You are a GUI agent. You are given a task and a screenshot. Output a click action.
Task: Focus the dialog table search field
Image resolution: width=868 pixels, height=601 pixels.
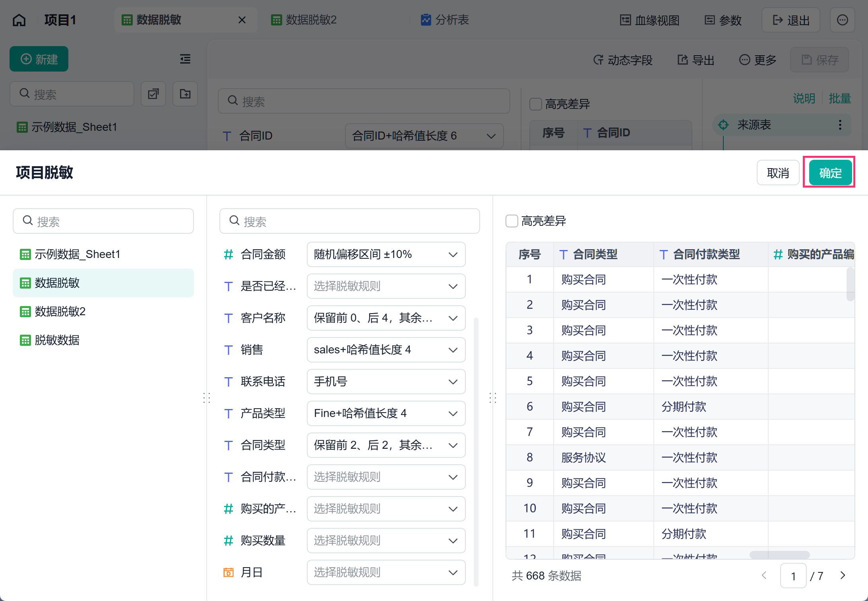point(103,221)
